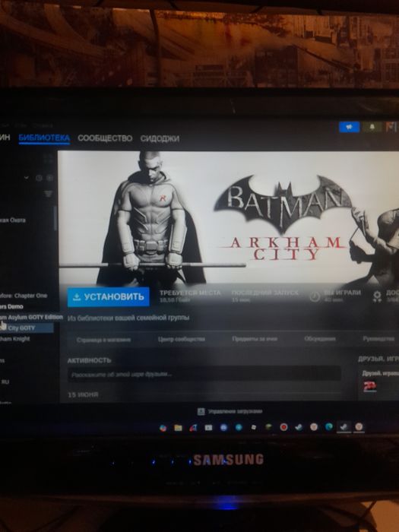Viewport: 399px width, 532px height.
Task: Open the СИДОДЖИ profile tab
Action: 160,138
